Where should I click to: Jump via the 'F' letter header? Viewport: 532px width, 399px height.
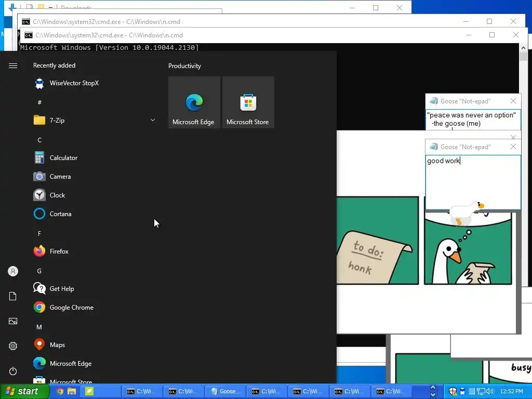[39, 233]
